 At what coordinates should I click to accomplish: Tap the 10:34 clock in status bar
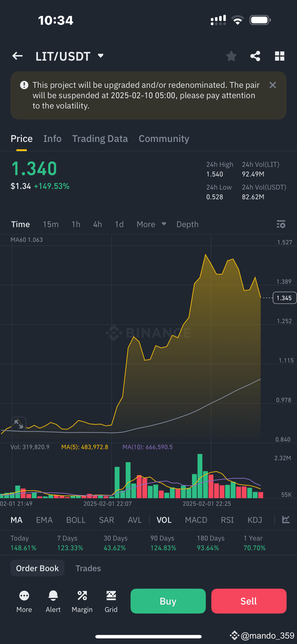click(x=56, y=20)
